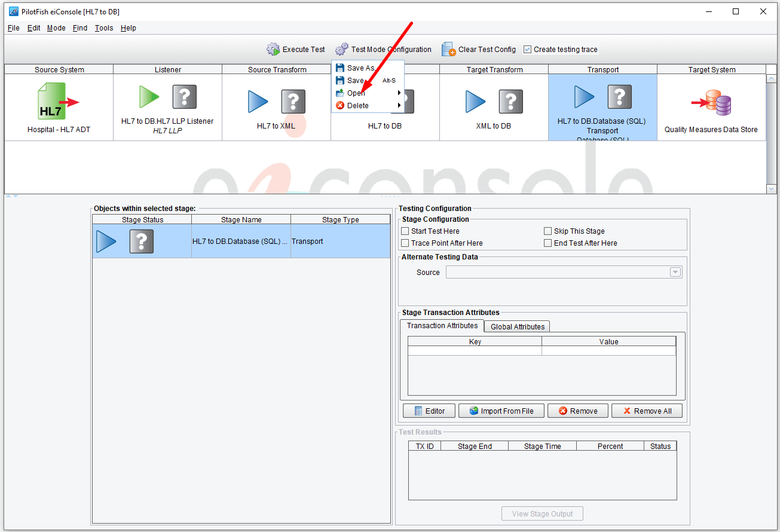Click the play arrow in the Stage Status row
The height and width of the screenshot is (532, 780).
[x=106, y=241]
